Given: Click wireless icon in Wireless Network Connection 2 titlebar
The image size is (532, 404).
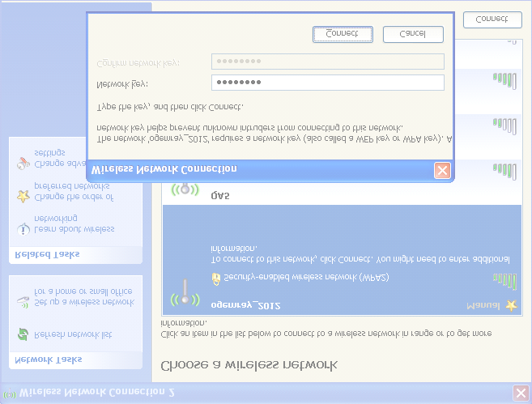Looking at the screenshot, I should (x=10, y=393).
